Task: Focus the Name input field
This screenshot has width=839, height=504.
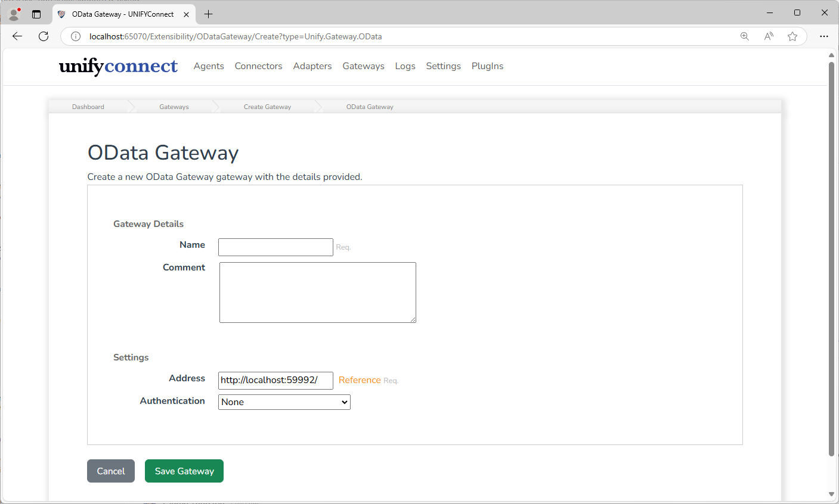Action: 275,247
